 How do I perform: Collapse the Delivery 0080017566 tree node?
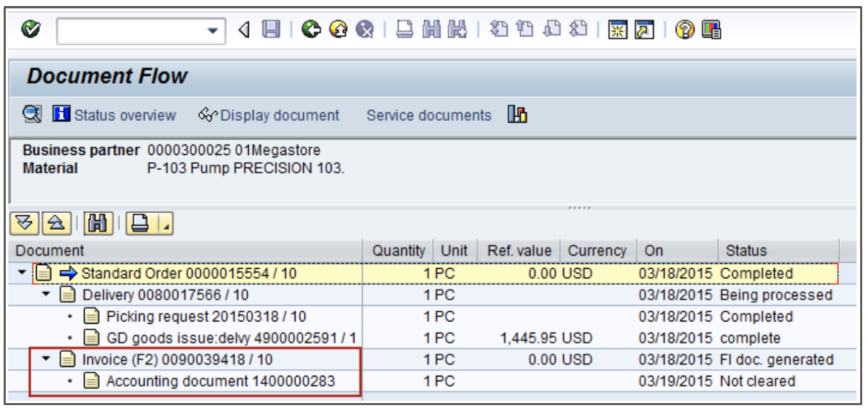pos(46,295)
